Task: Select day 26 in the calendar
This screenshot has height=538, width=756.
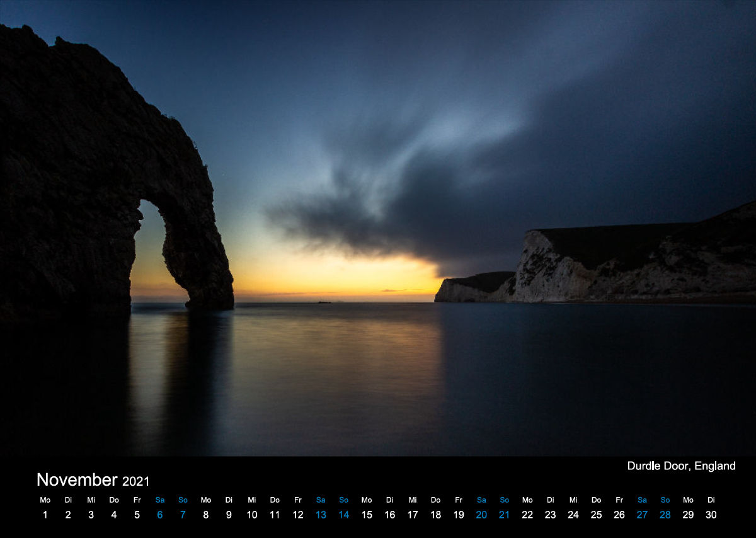Action: (619, 515)
